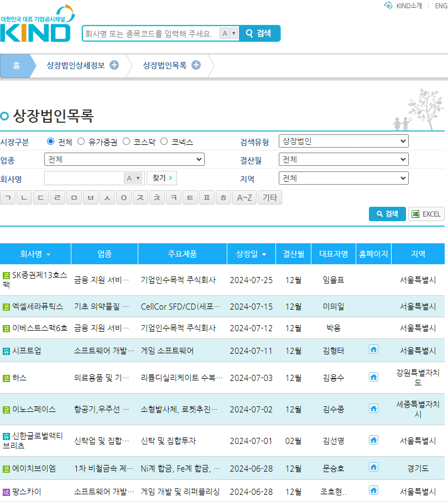Click 업종 column header
448x502 pixels.
(x=105, y=254)
